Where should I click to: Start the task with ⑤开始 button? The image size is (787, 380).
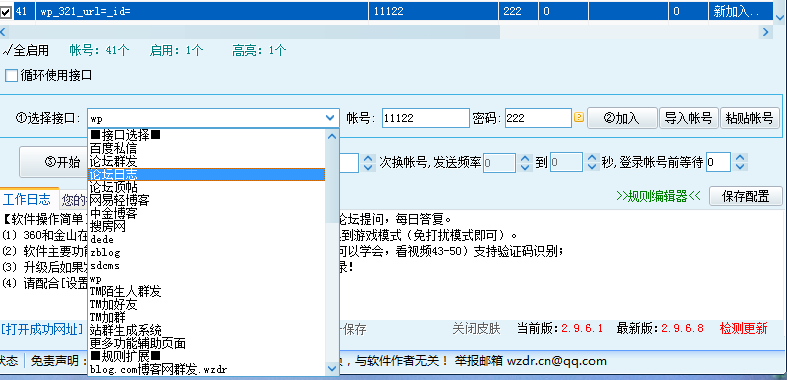[x=53, y=162]
